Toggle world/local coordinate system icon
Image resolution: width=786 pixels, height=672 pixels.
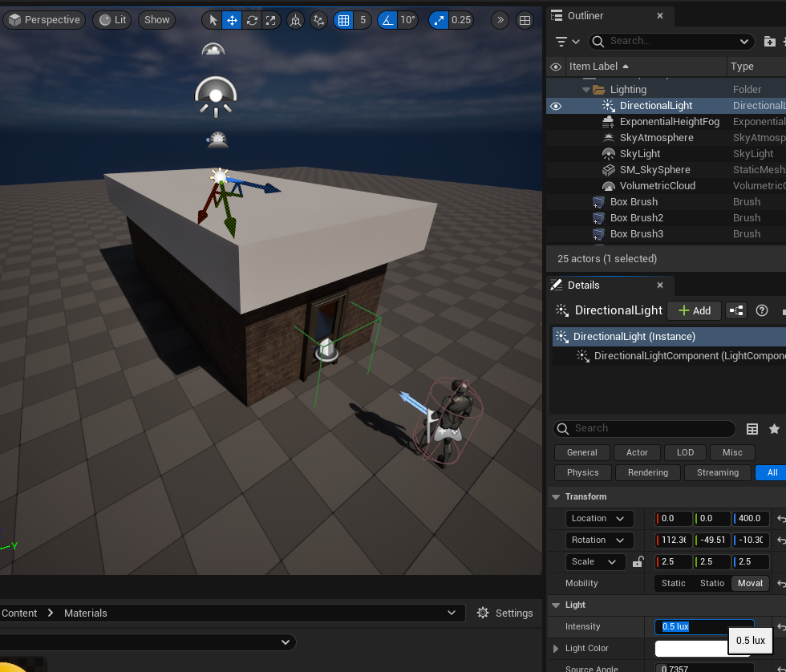(296, 20)
